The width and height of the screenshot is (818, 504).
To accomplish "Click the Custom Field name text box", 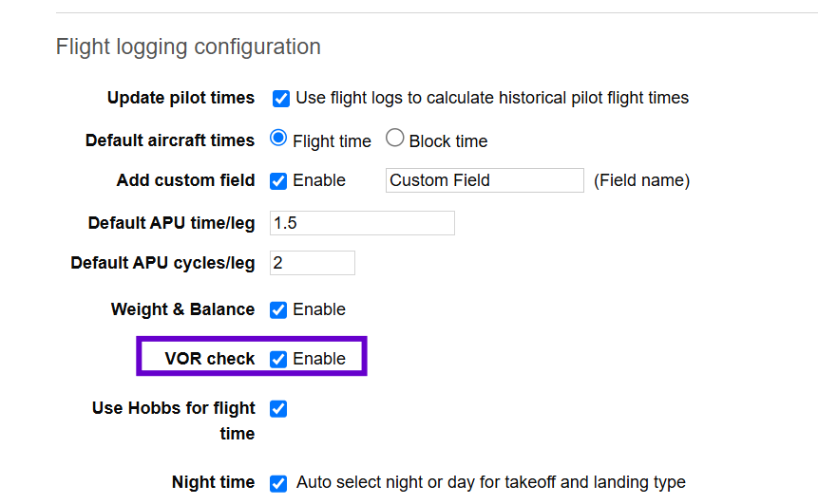I will (x=485, y=180).
